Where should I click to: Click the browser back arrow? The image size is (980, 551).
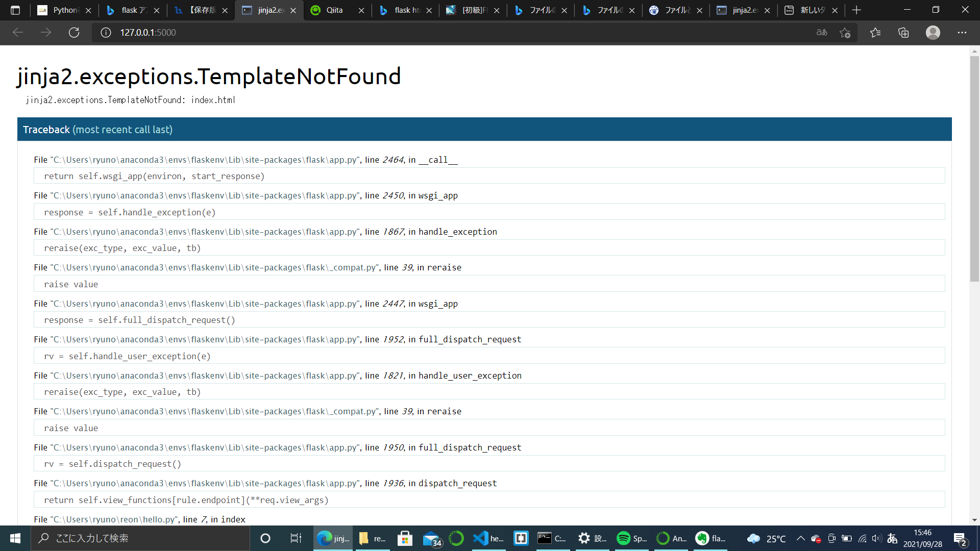click(18, 33)
